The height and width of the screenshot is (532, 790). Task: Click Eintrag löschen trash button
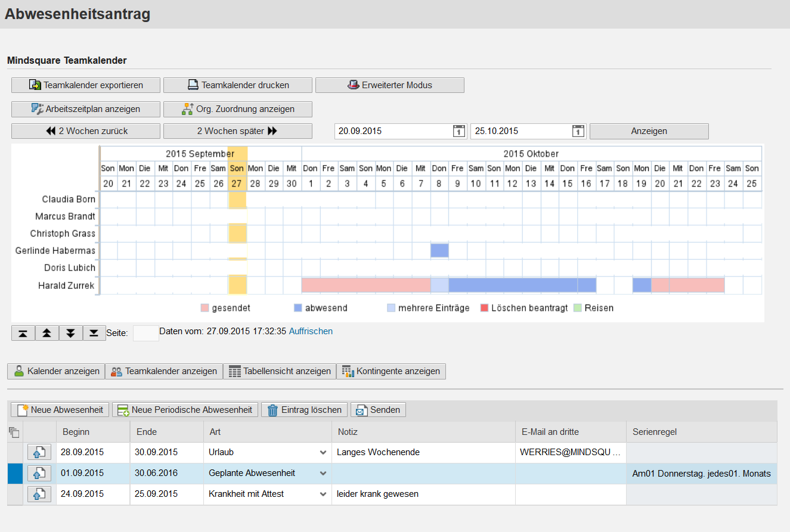[305, 410]
